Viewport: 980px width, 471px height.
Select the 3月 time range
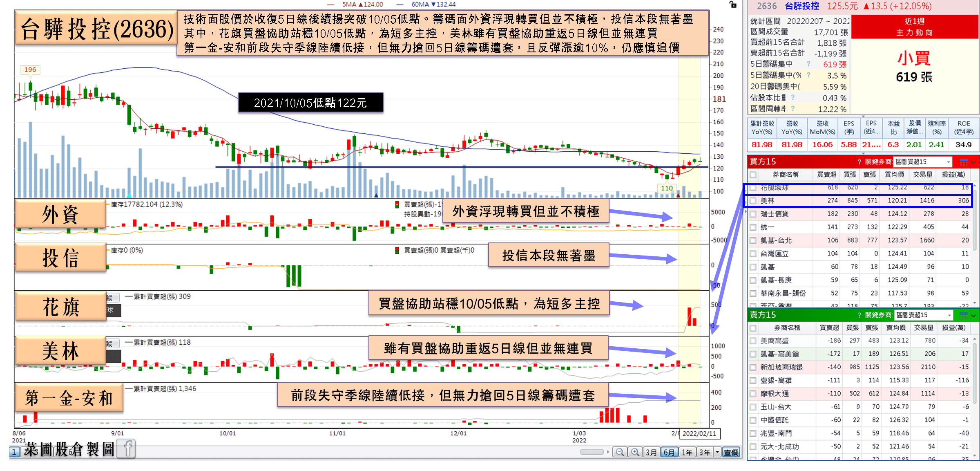[652, 452]
